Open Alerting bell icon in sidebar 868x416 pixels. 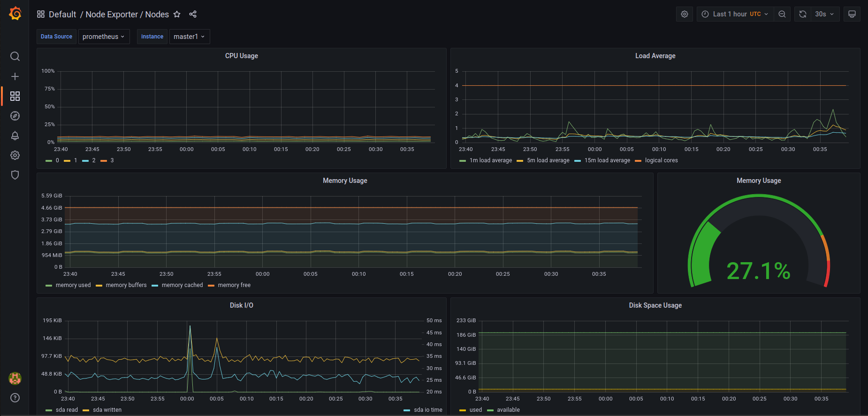coord(15,136)
